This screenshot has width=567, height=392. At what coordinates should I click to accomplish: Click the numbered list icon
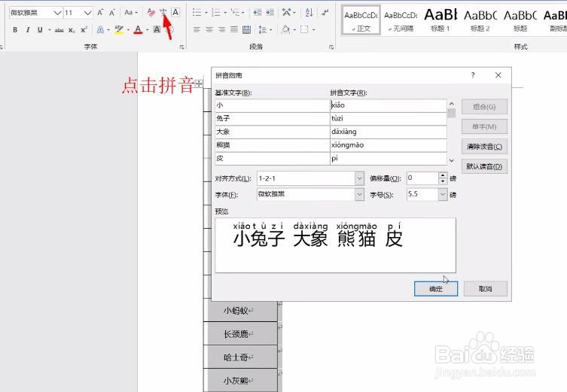(216, 13)
